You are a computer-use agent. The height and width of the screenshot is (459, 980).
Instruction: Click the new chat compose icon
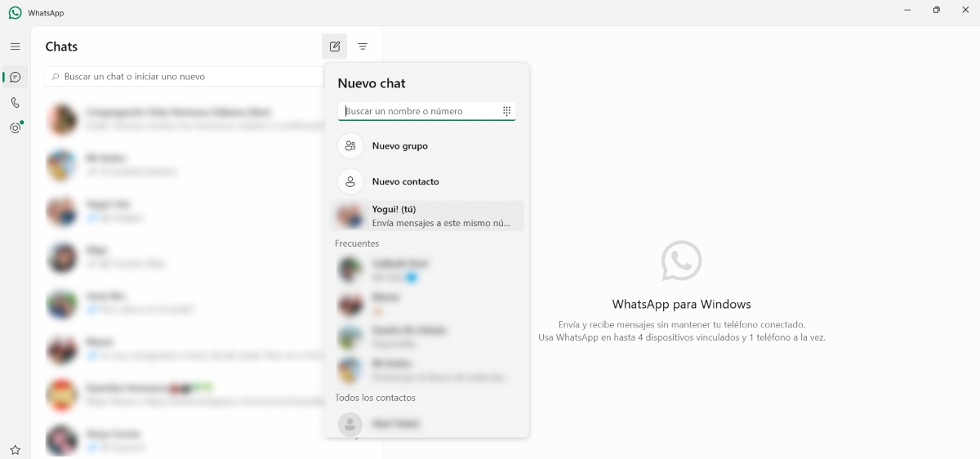pos(335,47)
